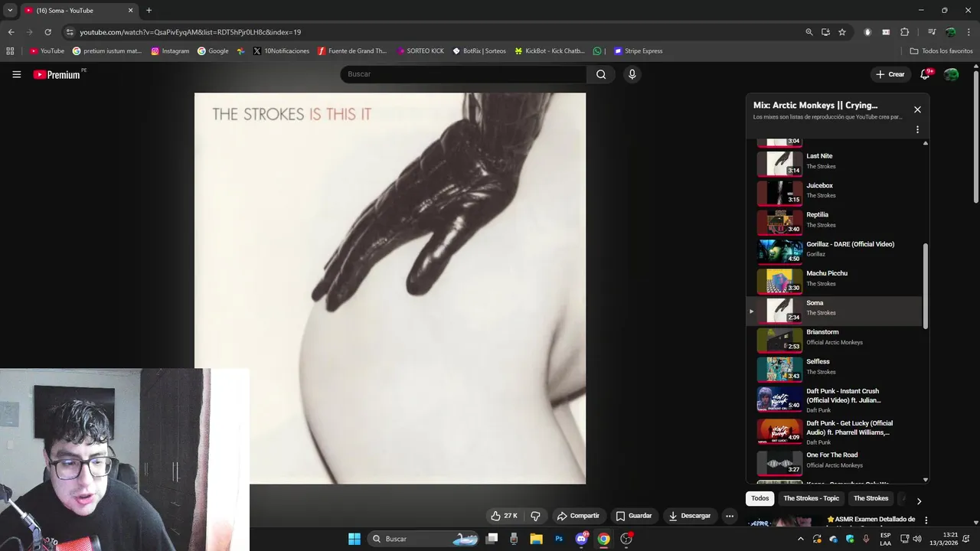Open the tab search dropdown arrow

[x=10, y=11]
